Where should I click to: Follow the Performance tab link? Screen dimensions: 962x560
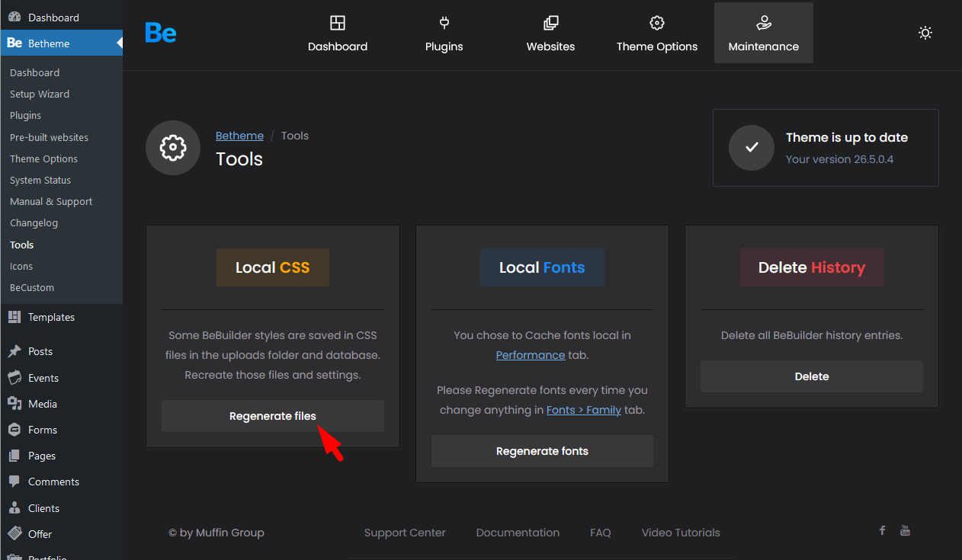(x=530, y=355)
